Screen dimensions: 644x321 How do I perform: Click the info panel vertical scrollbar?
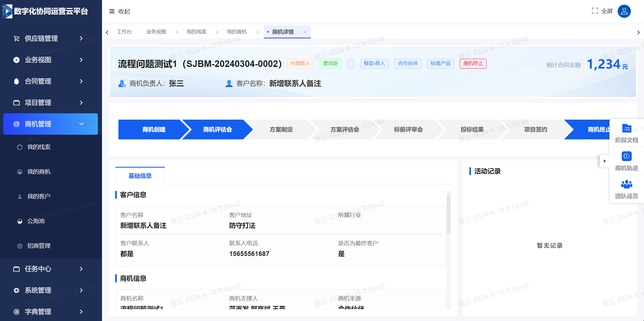click(449, 214)
